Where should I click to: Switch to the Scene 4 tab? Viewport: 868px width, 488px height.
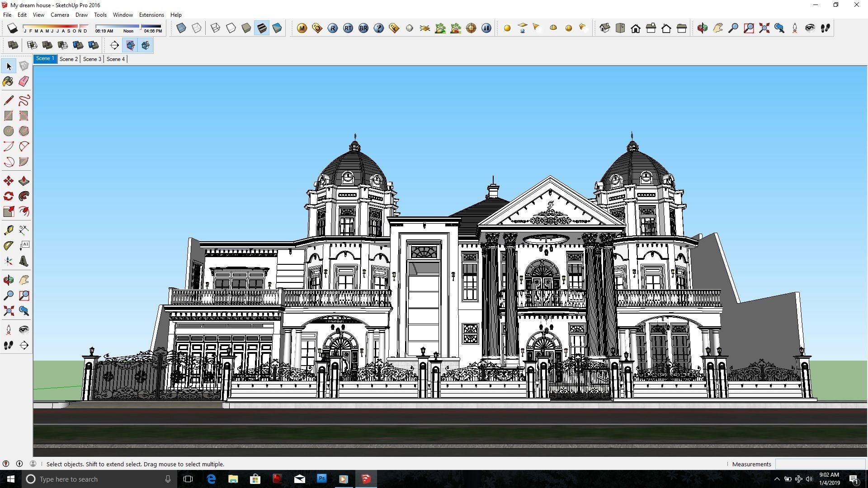pos(116,59)
